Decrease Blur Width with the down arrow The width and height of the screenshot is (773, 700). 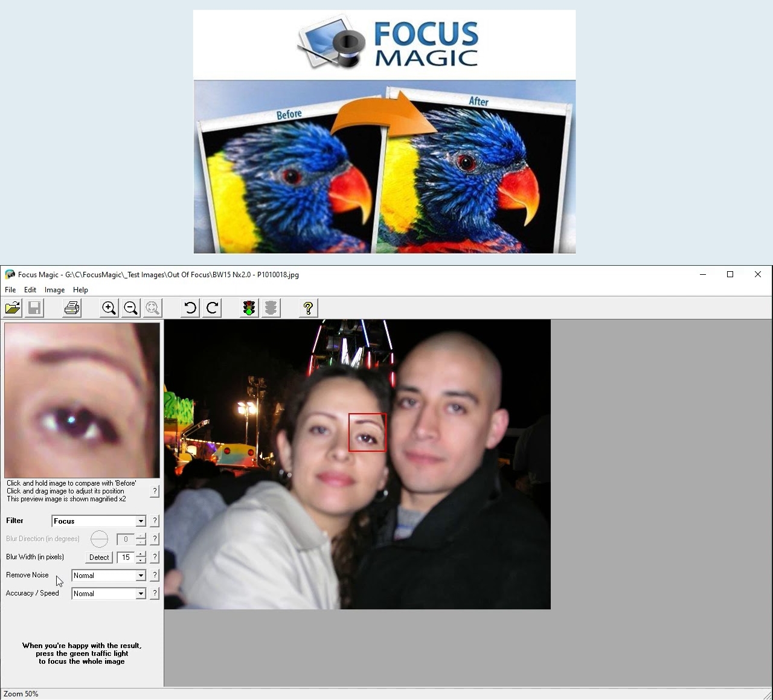tap(141, 560)
